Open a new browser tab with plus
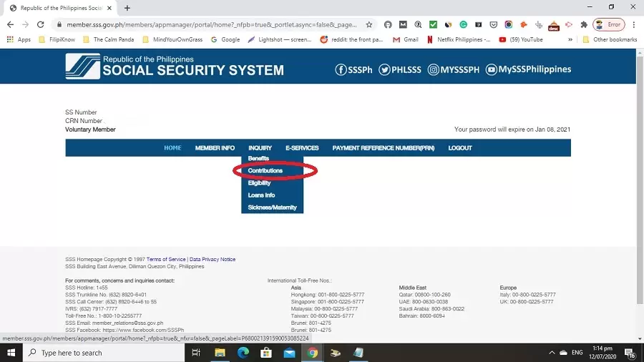644x362 pixels. click(x=127, y=8)
